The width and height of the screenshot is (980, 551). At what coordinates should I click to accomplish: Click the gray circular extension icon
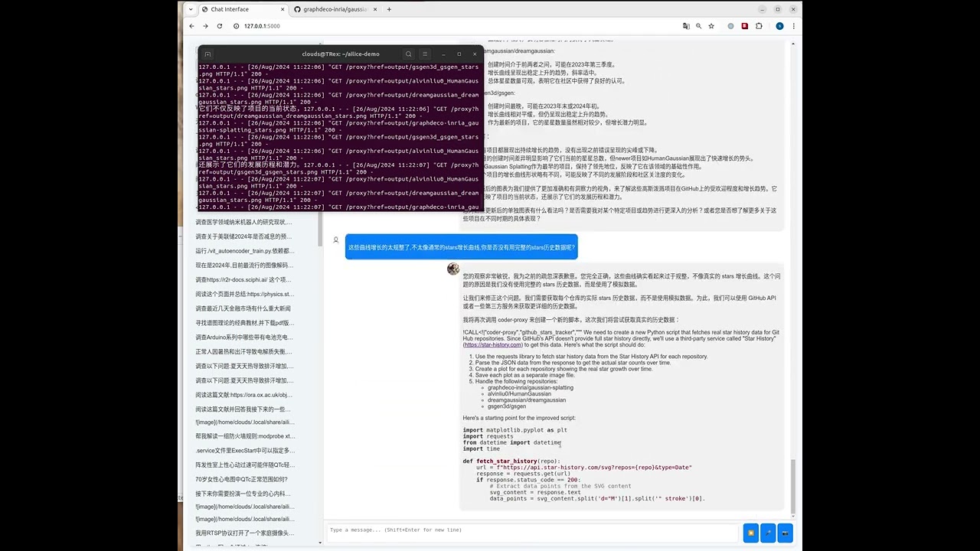(731, 26)
